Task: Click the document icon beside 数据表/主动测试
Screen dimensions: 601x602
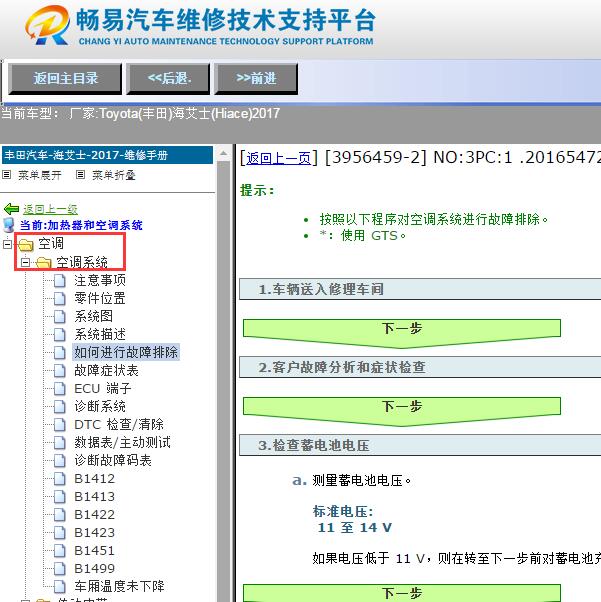Action: point(60,442)
